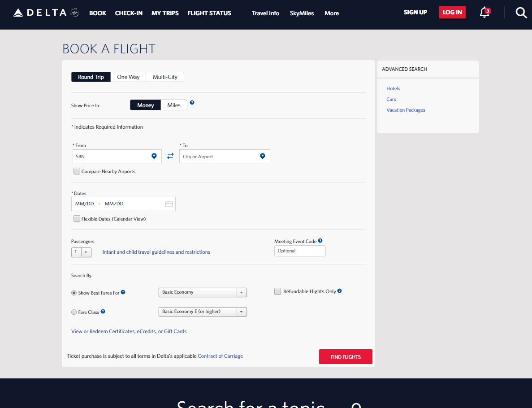Image resolution: width=532 pixels, height=408 pixels.
Task: Open the BOOK menu
Action: 98,13
